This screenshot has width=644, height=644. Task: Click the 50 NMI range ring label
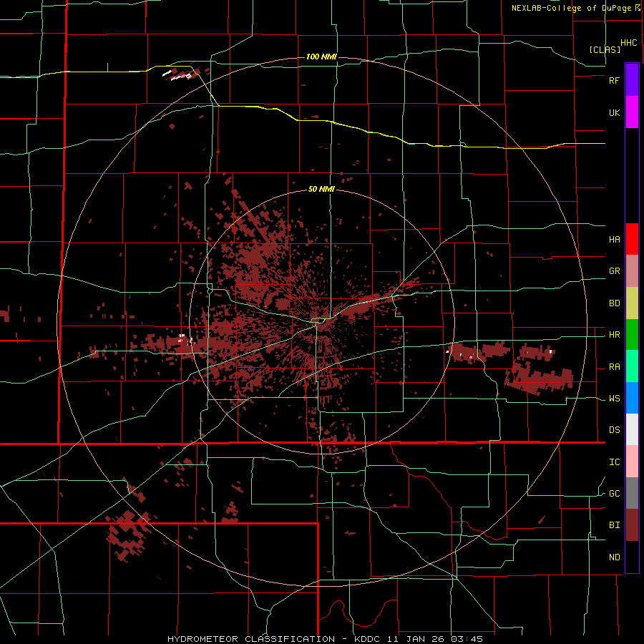point(321,190)
